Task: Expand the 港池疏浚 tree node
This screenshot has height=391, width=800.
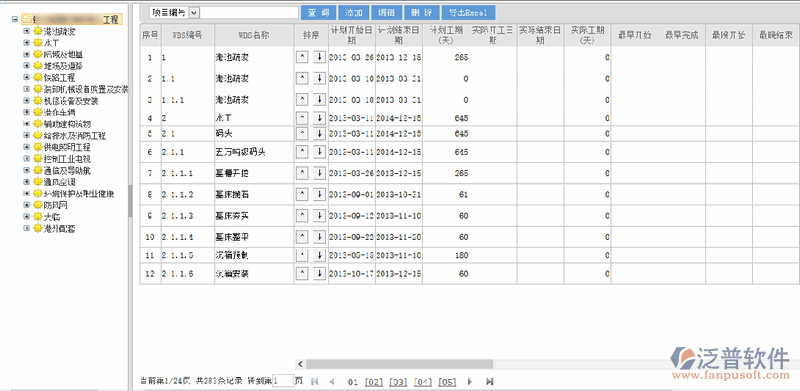Action: (27, 32)
